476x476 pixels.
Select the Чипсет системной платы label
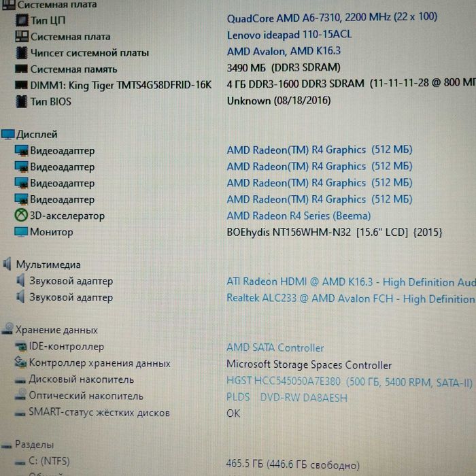90,53
